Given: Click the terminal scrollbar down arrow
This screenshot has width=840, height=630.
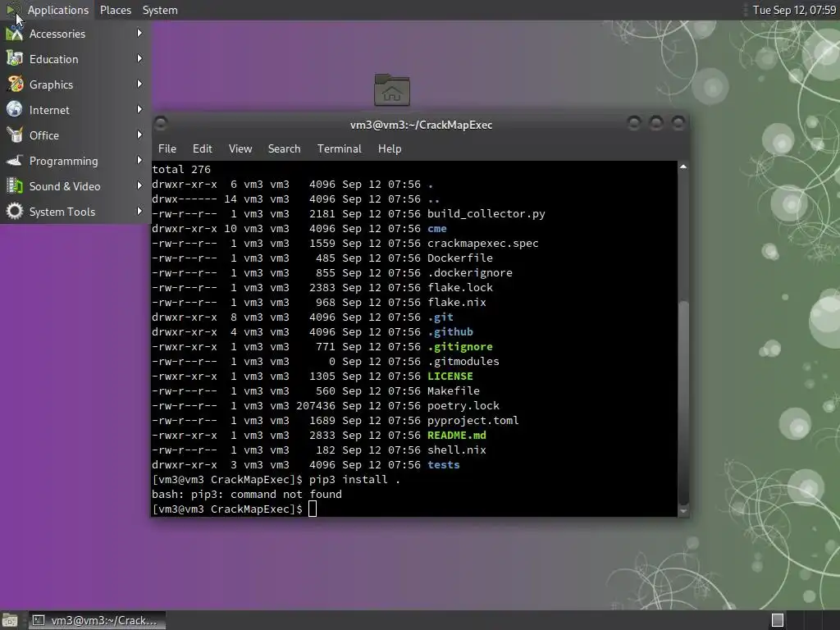Looking at the screenshot, I should point(683,511).
